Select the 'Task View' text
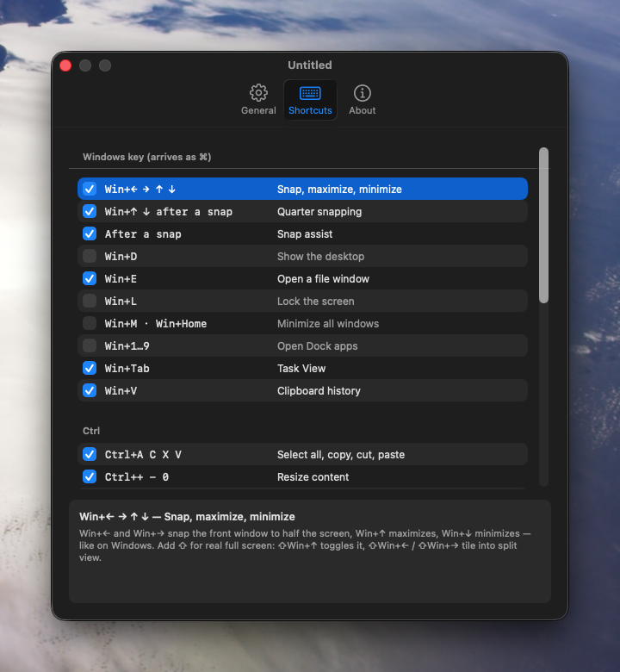The image size is (620, 672). 301,369
